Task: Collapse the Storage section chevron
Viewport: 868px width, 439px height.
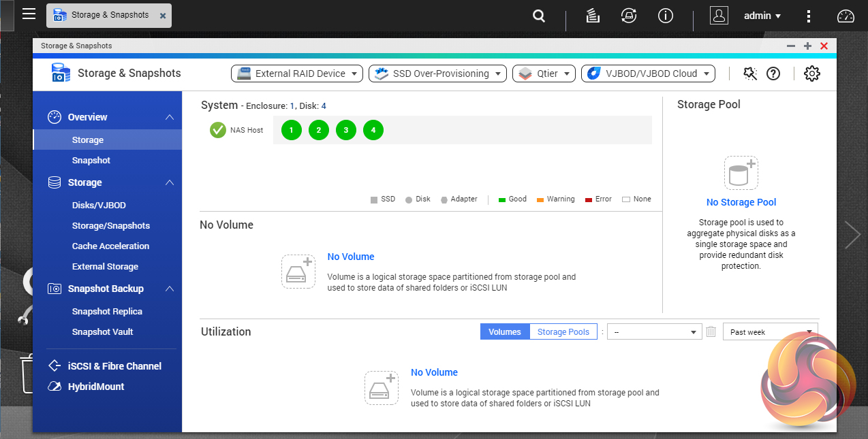Action: click(170, 182)
